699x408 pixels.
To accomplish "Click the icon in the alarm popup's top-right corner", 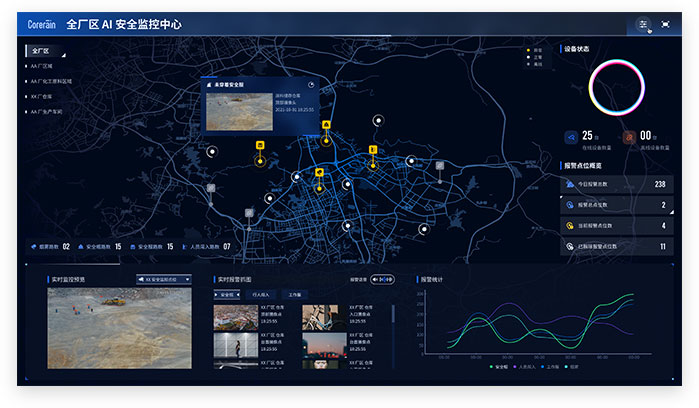I will [x=311, y=85].
